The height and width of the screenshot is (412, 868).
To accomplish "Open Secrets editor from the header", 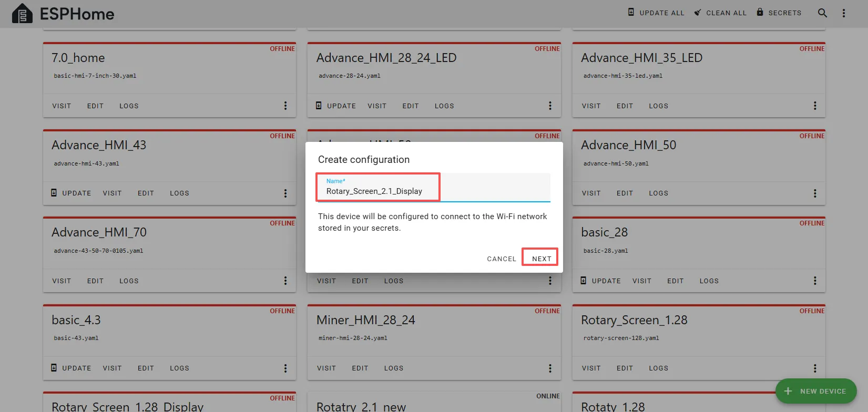I will 779,13.
